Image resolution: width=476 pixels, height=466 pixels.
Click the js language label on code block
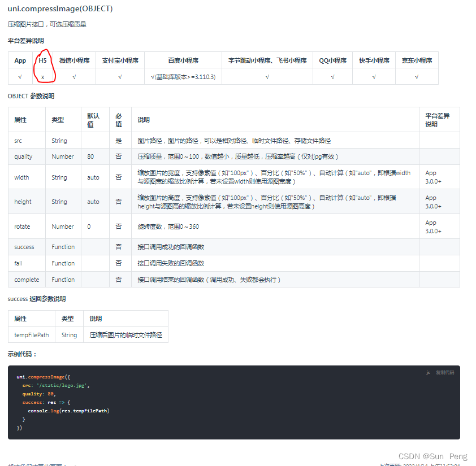tap(428, 372)
